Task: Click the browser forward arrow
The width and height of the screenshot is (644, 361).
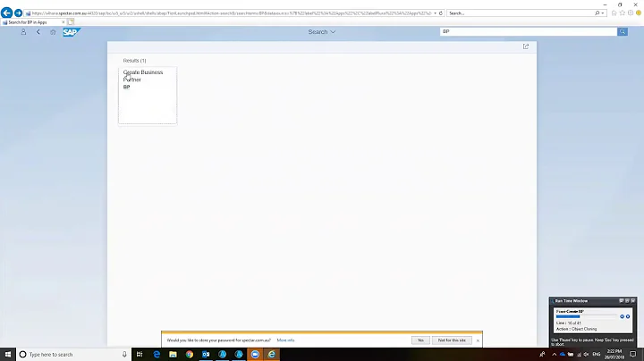Action: click(18, 13)
